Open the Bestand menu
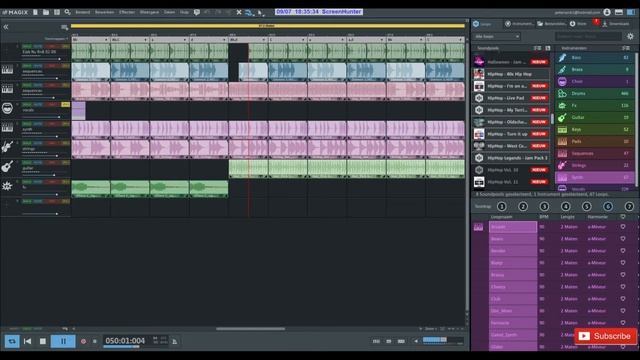Viewport: 640px width, 360px height. click(x=82, y=12)
